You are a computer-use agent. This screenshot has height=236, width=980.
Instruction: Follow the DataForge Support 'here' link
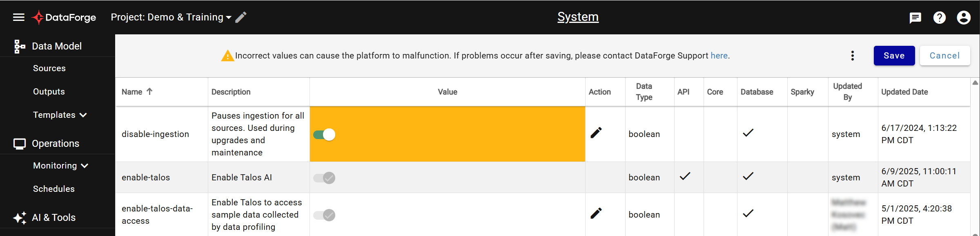(719, 56)
